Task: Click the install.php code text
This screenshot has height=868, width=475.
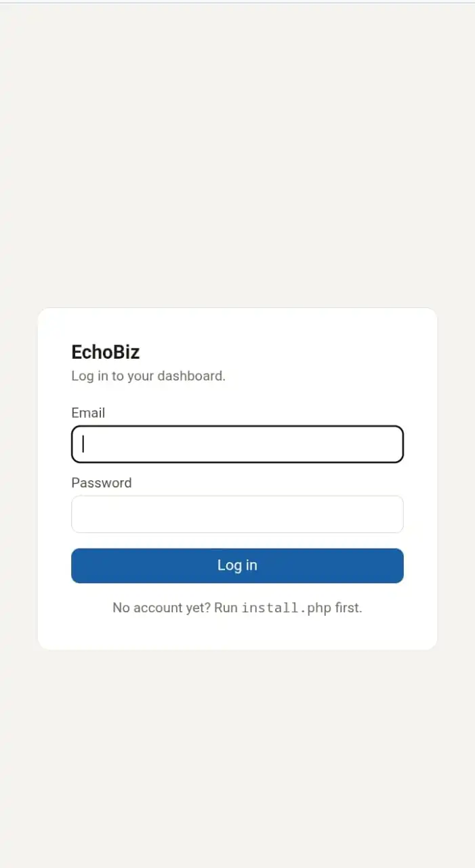Action: 287,608
